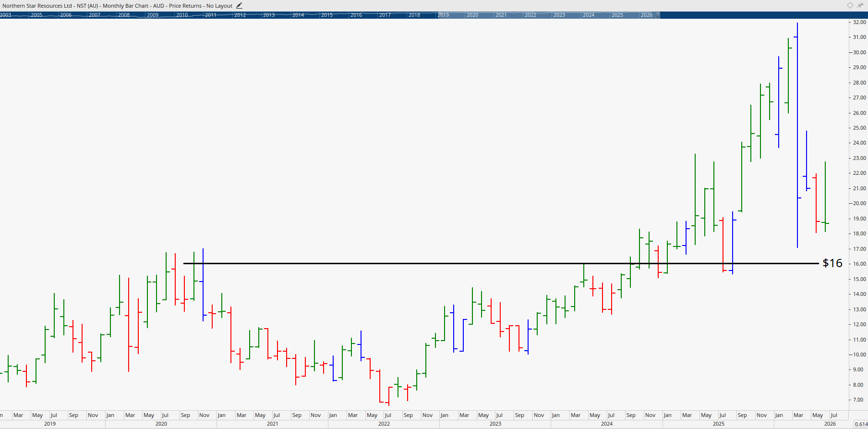Image resolution: width=868 pixels, height=429 pixels.
Task: Click the 12.00 price axis label
Action: [859, 324]
